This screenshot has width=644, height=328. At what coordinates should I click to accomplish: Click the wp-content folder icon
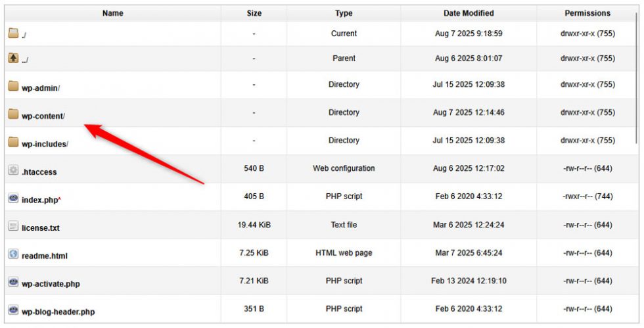click(x=13, y=114)
